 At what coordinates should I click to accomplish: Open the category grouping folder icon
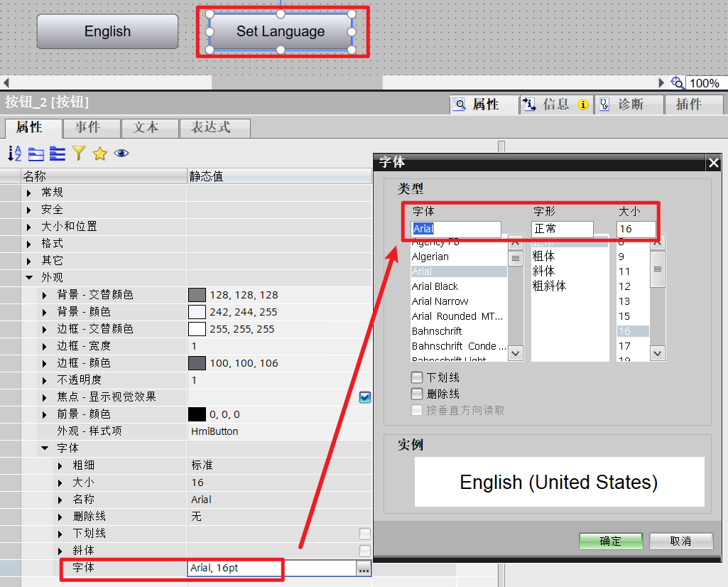(x=36, y=154)
